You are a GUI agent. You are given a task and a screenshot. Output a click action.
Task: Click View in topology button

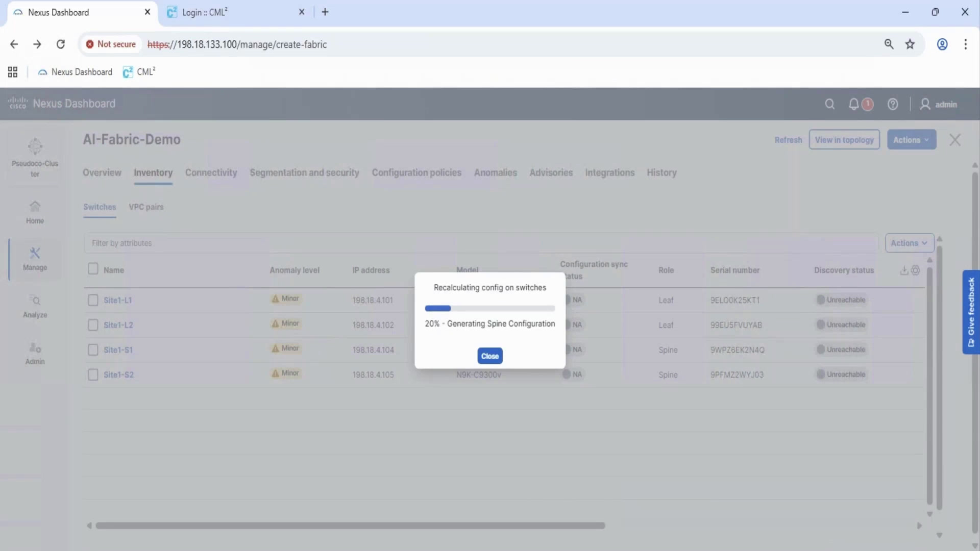click(x=844, y=140)
